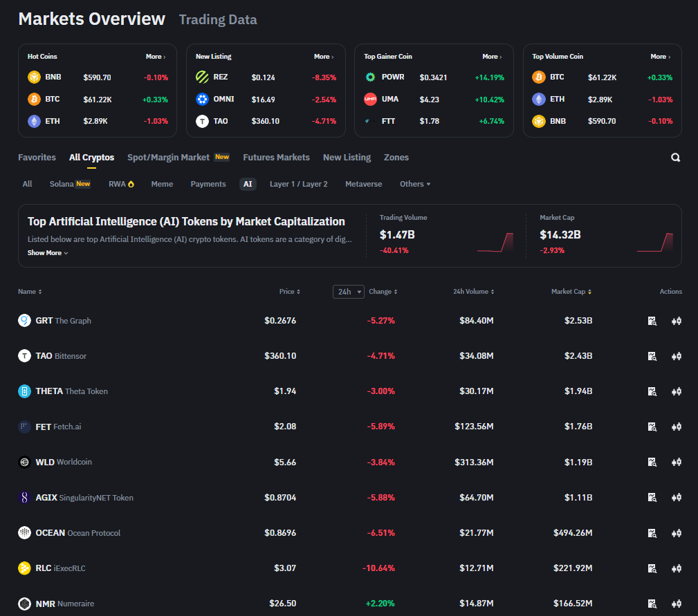Open AGIX SingularityNET Token row name
The width and height of the screenshot is (698, 616).
tap(84, 497)
